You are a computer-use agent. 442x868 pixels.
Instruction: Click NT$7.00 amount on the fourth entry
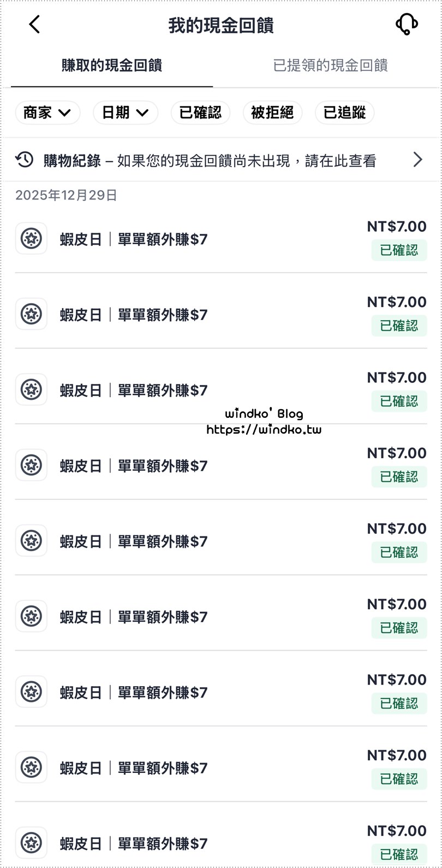click(x=397, y=453)
